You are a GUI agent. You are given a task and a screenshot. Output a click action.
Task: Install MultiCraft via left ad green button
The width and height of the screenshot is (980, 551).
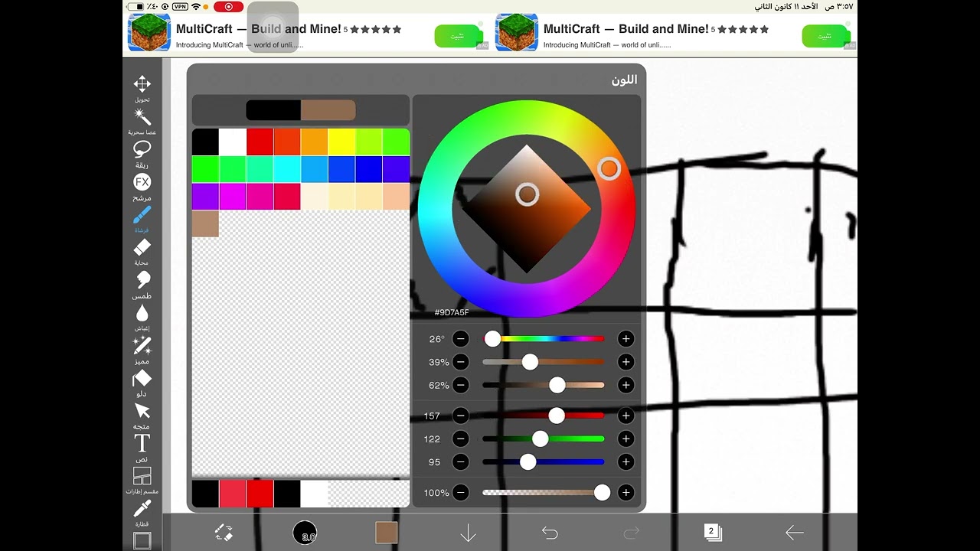pyautogui.click(x=457, y=36)
